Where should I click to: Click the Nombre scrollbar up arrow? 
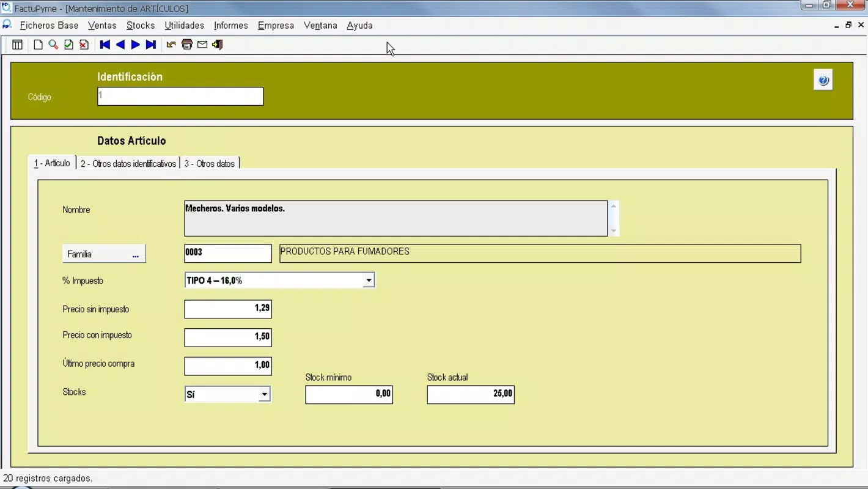[614, 206]
